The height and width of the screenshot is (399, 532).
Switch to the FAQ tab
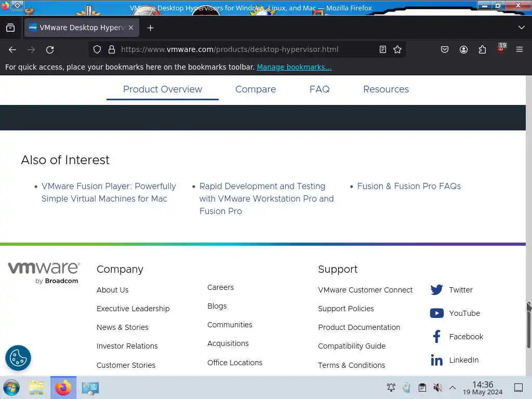[320, 89]
